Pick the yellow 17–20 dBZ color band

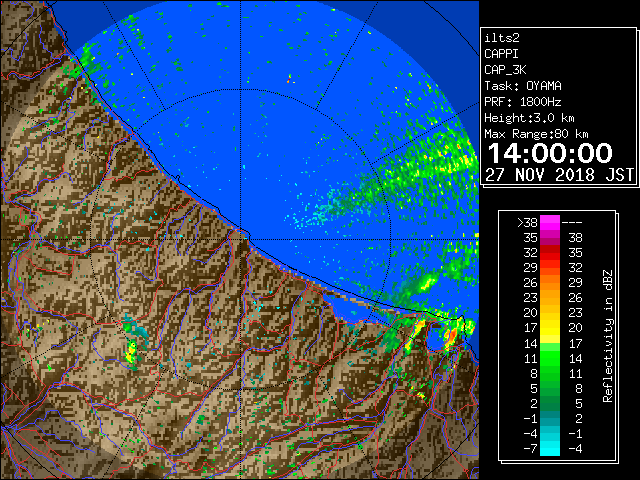550,328
